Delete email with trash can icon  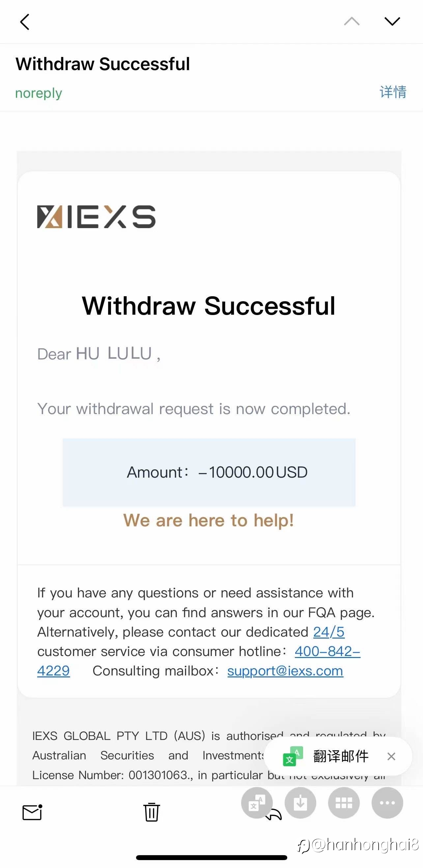click(x=152, y=812)
